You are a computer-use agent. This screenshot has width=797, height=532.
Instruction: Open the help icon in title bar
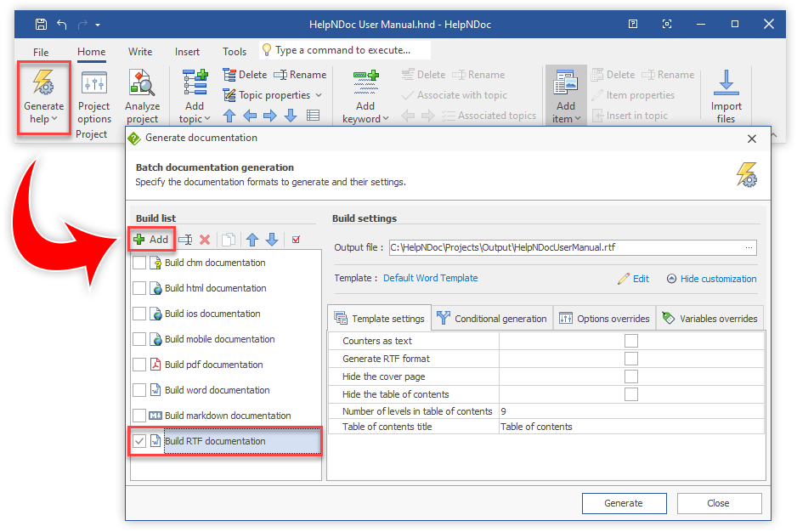[633, 24]
